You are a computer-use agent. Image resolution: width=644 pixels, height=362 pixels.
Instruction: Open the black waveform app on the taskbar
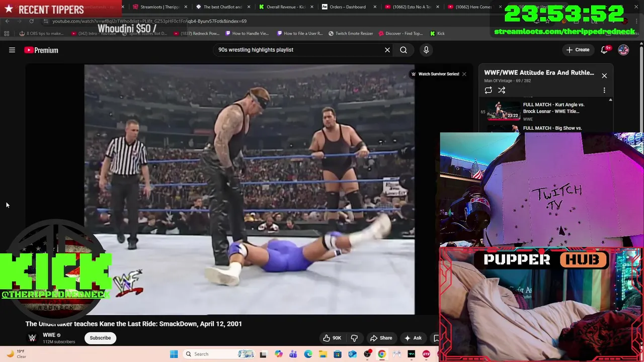[x=412, y=354]
